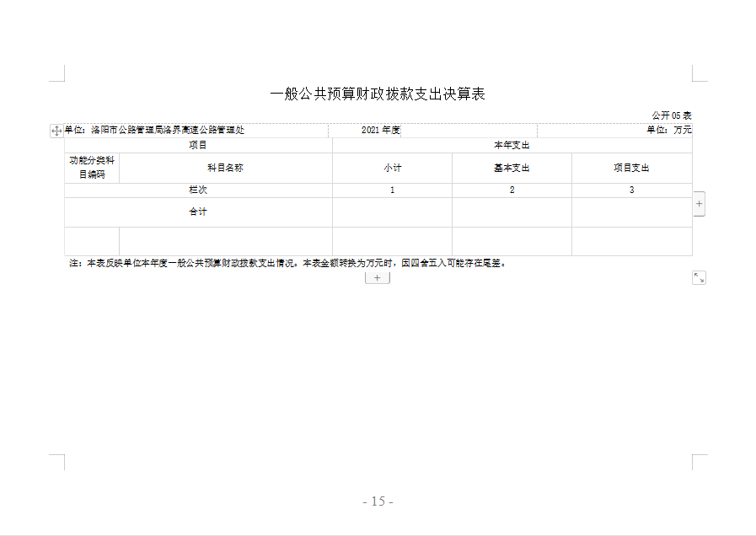
Task: Click the 科目名称 header cell
Action: [x=226, y=168]
